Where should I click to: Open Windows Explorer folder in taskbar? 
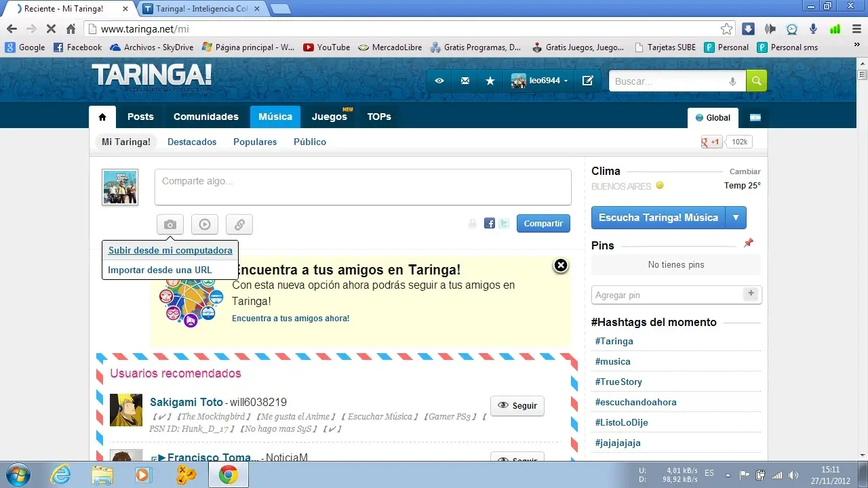tap(102, 475)
